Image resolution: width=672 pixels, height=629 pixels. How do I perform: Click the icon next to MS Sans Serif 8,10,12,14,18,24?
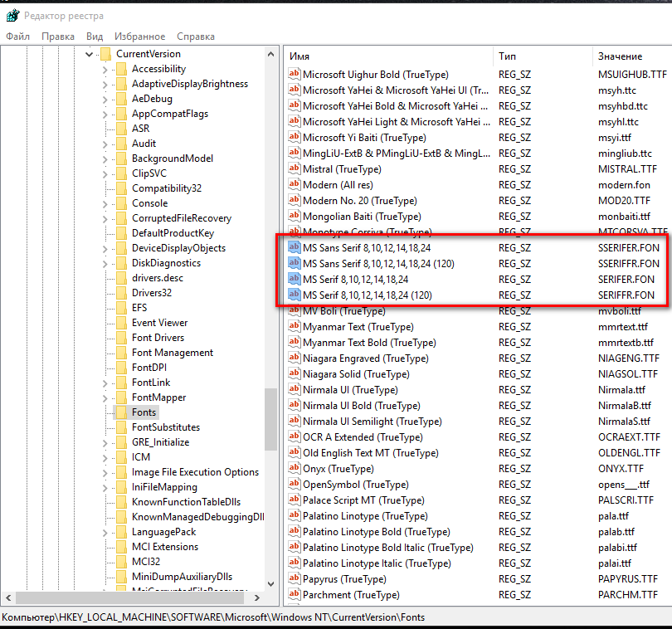coord(293,248)
